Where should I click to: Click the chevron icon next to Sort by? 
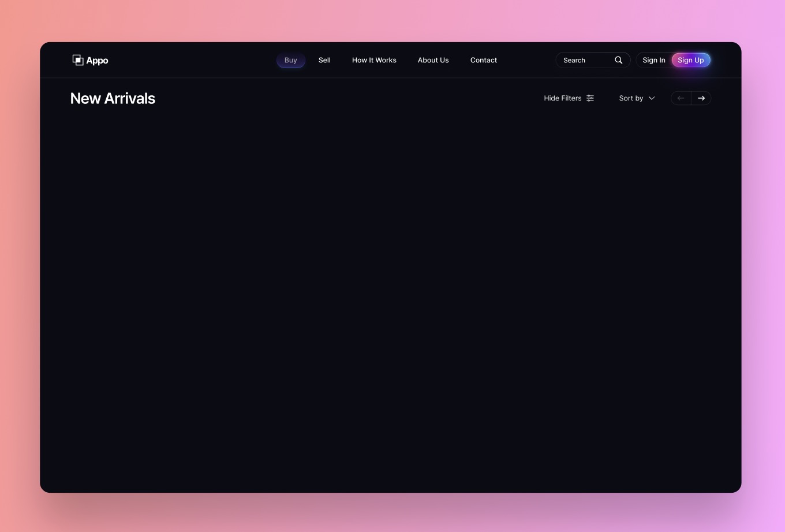[x=651, y=98]
